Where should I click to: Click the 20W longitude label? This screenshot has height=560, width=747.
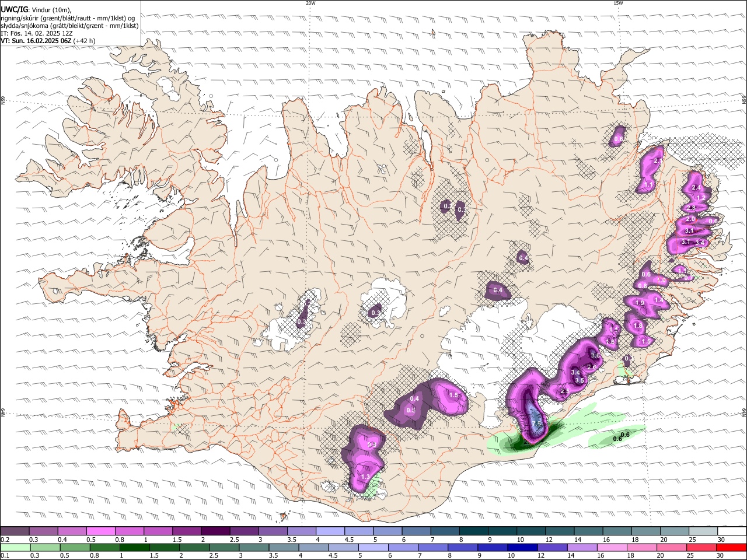tap(310, 3)
